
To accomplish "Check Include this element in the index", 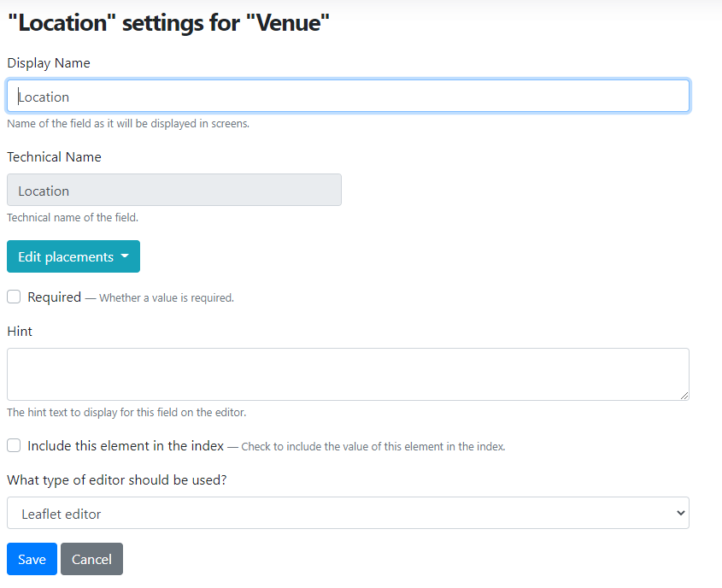I will [x=14, y=446].
